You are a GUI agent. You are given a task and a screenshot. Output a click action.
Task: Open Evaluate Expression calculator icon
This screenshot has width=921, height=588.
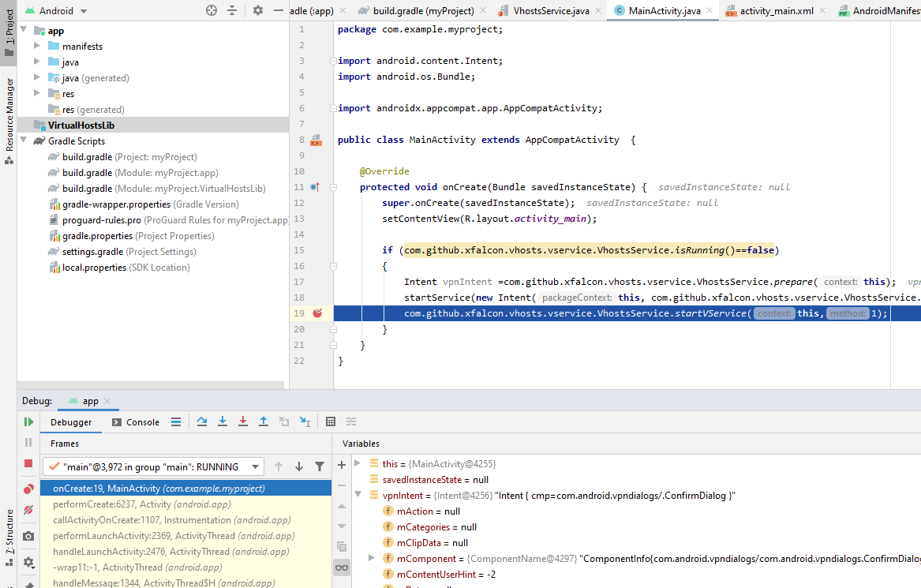331,422
